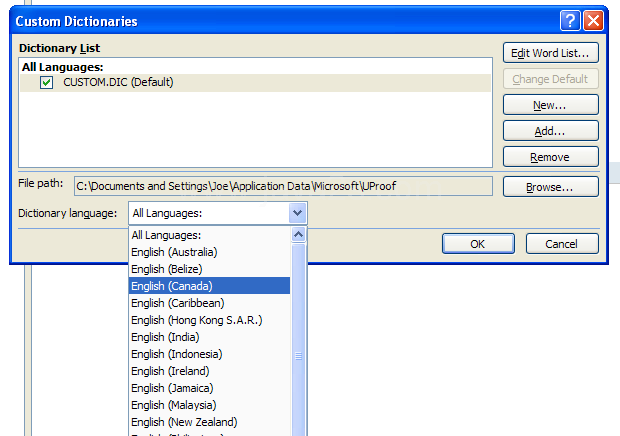Choose English (Caribbean) from list

pyautogui.click(x=209, y=303)
